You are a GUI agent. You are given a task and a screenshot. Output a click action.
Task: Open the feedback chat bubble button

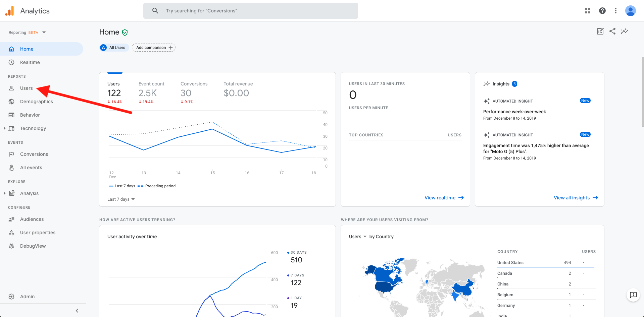click(x=633, y=295)
